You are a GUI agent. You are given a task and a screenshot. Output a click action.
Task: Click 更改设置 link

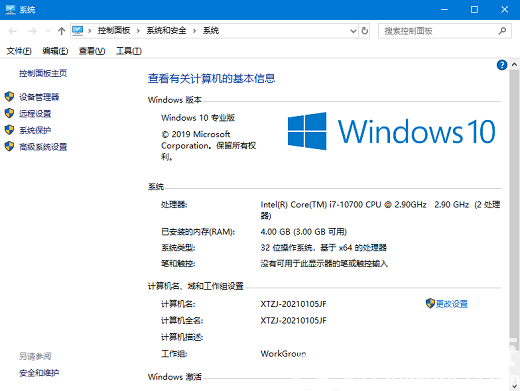coord(452,304)
